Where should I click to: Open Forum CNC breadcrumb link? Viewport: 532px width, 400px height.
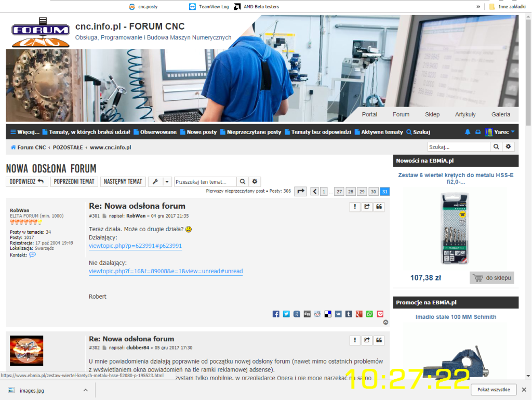pos(28,147)
